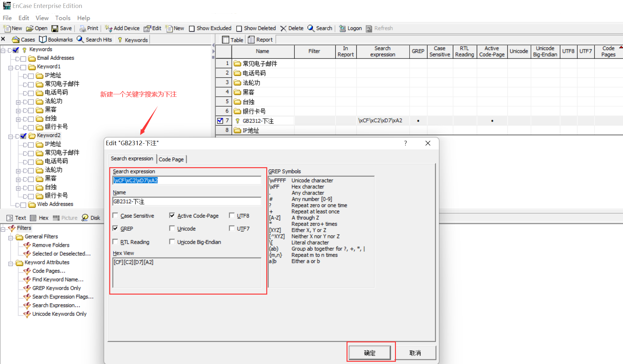Click the Remove Folders filter icon
The height and width of the screenshot is (364, 623).
click(27, 245)
